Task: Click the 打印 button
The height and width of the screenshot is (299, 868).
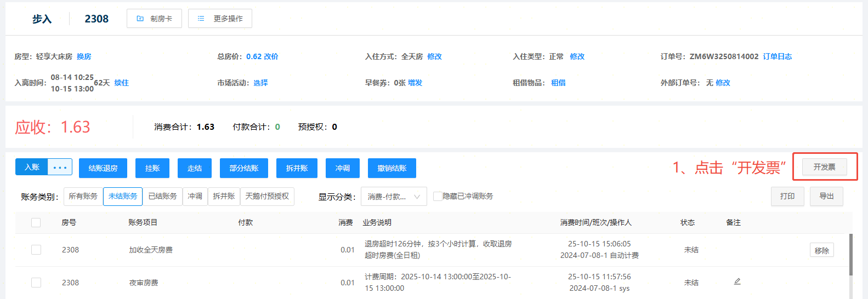Action: 787,196
